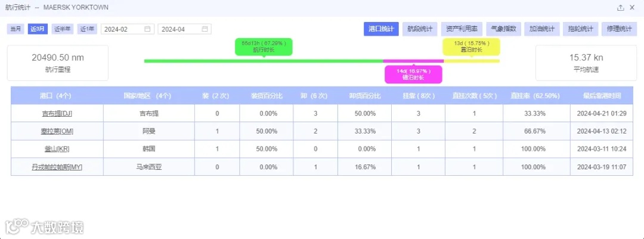This screenshot has width=644, height=239.
Task: Open calendar icon in 2024-04 date field
Action: [205, 29]
